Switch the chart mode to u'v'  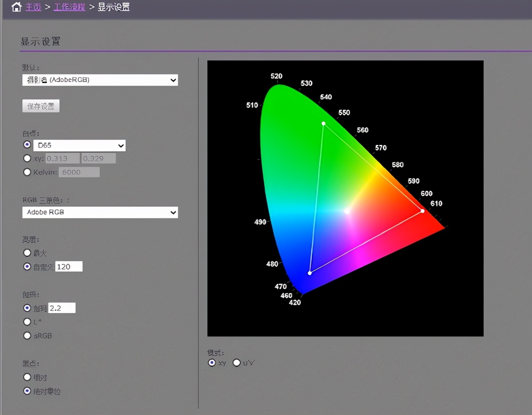coord(237,363)
